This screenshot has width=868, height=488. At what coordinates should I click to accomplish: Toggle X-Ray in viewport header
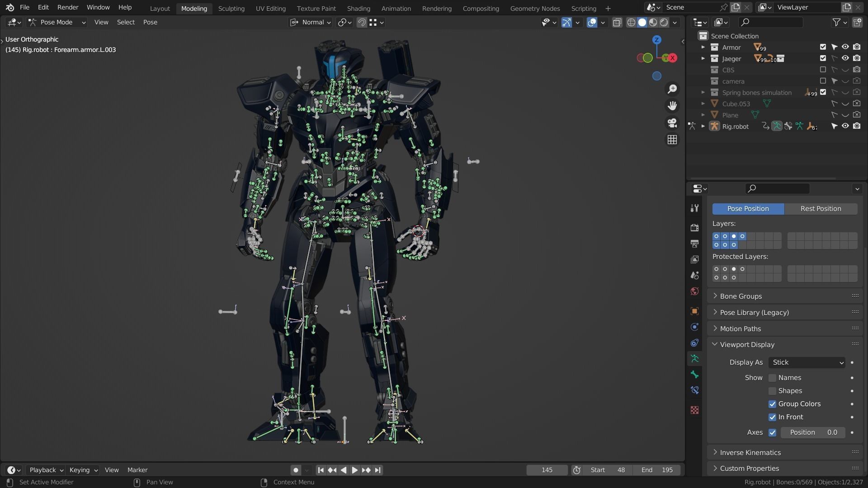point(617,22)
